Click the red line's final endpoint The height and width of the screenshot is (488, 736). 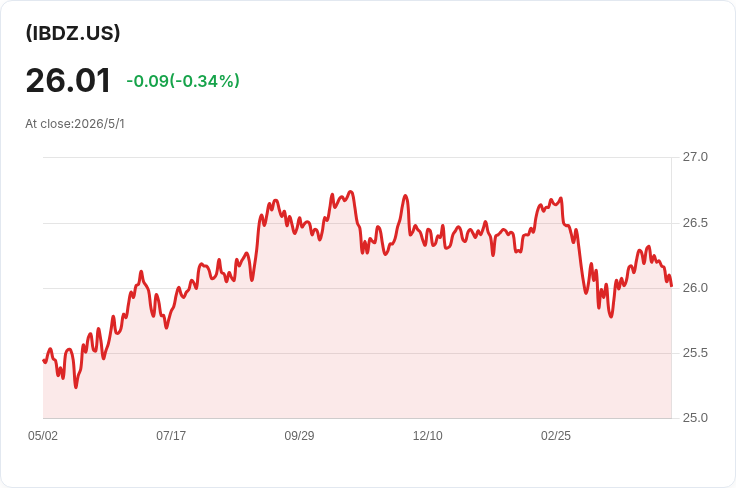pos(671,285)
